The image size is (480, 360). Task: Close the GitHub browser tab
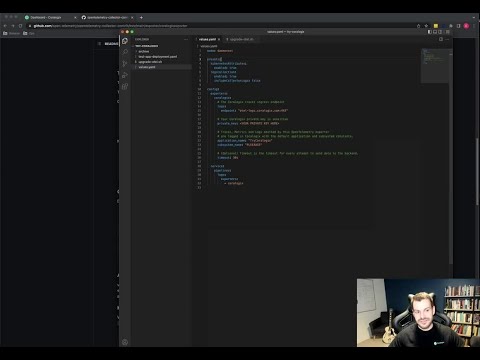[x=132, y=17]
